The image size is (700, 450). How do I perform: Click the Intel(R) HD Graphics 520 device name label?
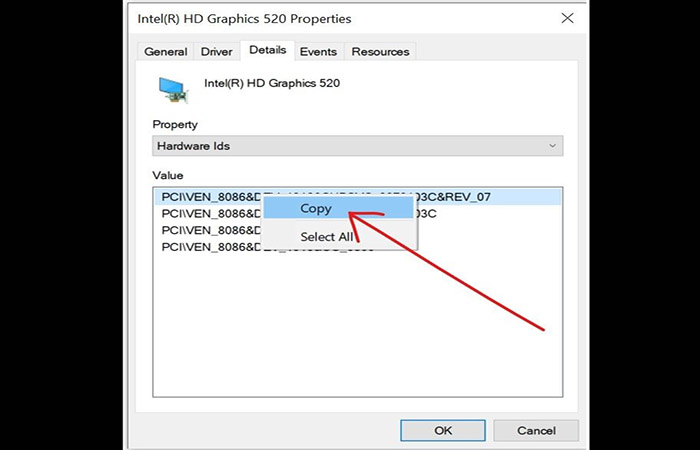[272, 83]
